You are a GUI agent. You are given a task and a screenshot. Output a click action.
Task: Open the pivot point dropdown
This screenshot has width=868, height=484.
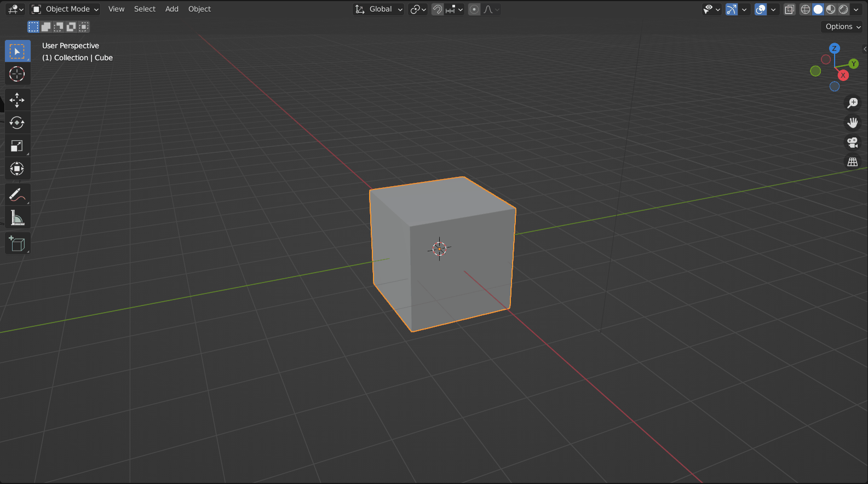tap(418, 9)
